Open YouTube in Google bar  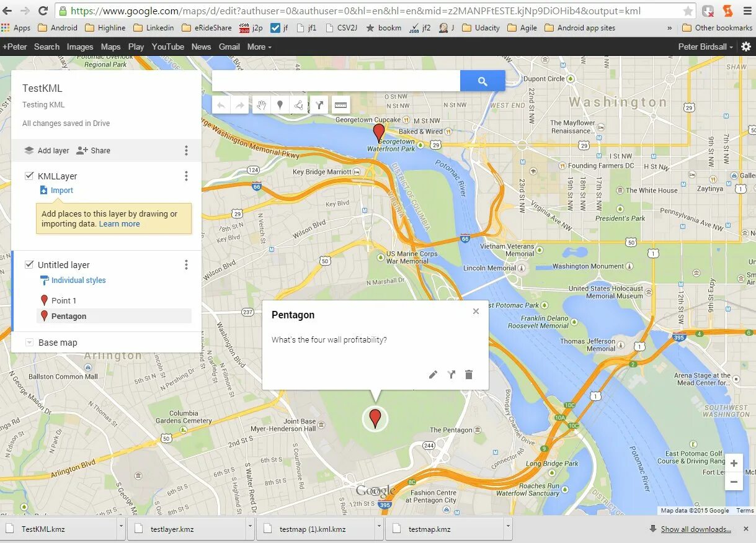pyautogui.click(x=167, y=47)
